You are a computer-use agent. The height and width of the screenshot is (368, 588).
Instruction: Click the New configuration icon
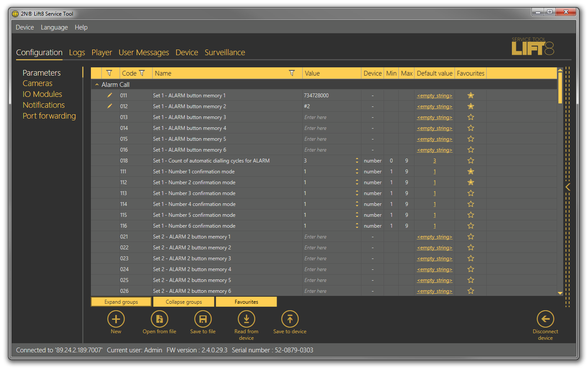[116, 319]
